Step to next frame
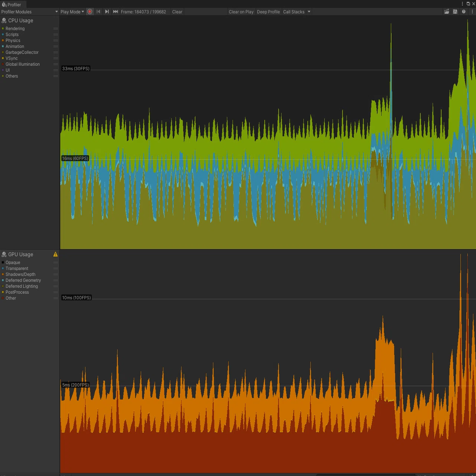476x476 pixels. [x=107, y=12]
